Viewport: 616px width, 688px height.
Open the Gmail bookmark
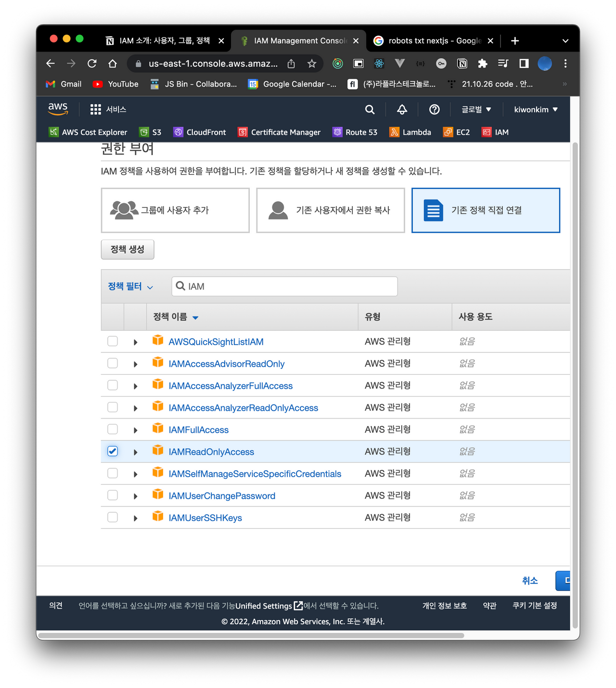(64, 84)
